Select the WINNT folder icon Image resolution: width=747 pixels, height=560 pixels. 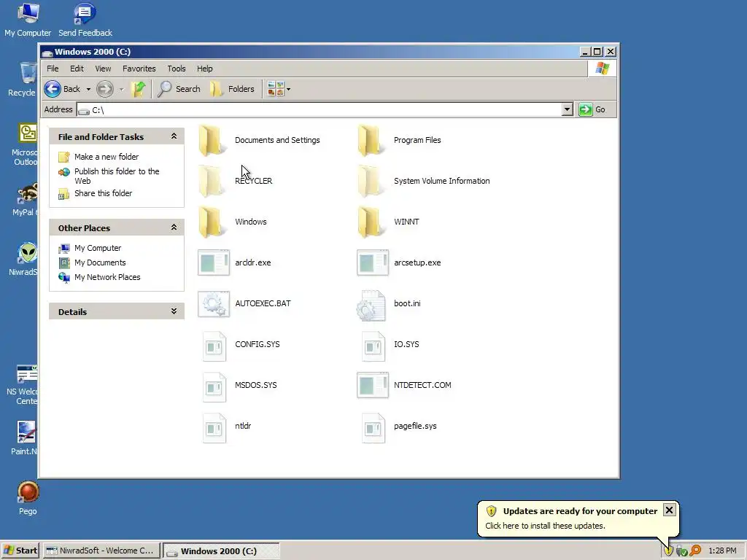tap(370, 222)
